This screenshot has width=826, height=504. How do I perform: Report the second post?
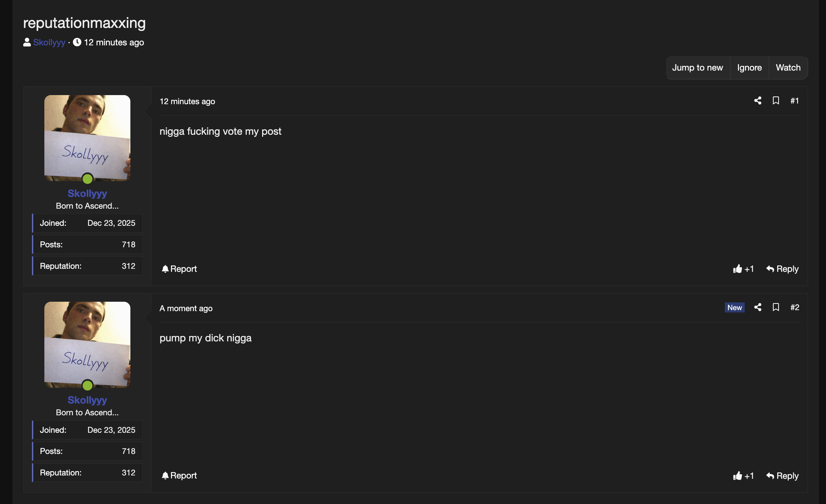coord(179,475)
